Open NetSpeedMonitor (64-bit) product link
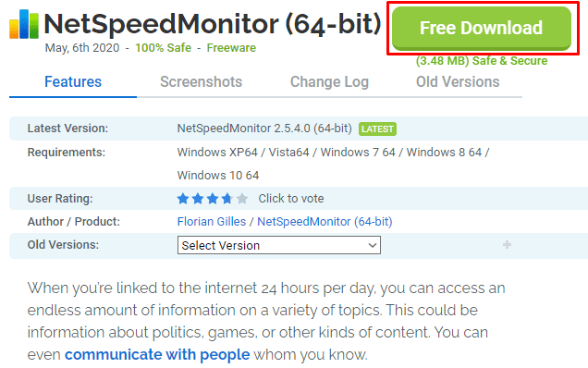The width and height of the screenshot is (588, 368). [325, 222]
